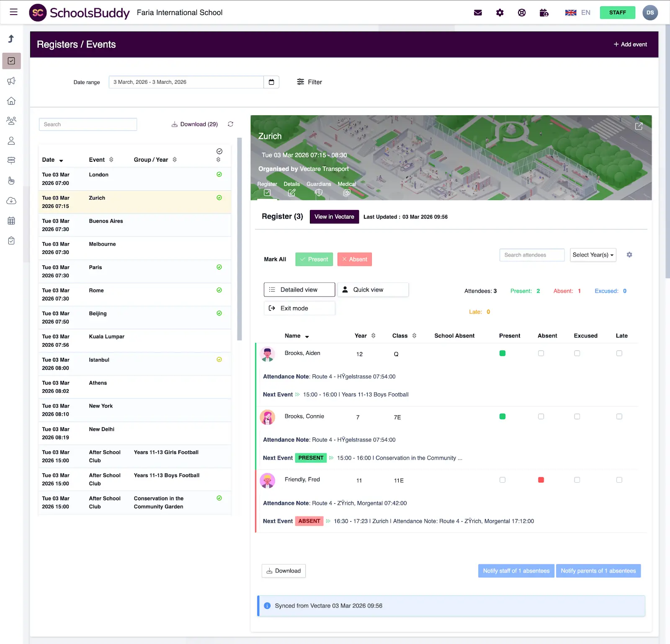Switch to Detailed view
The width and height of the screenshot is (670, 644).
click(x=299, y=290)
